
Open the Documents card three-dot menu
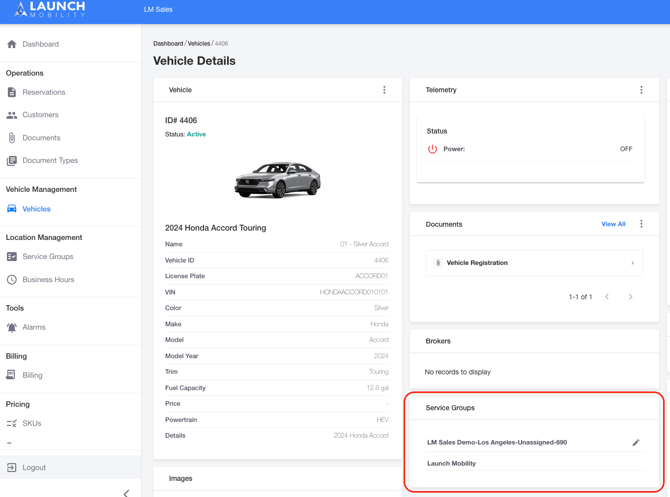641,224
